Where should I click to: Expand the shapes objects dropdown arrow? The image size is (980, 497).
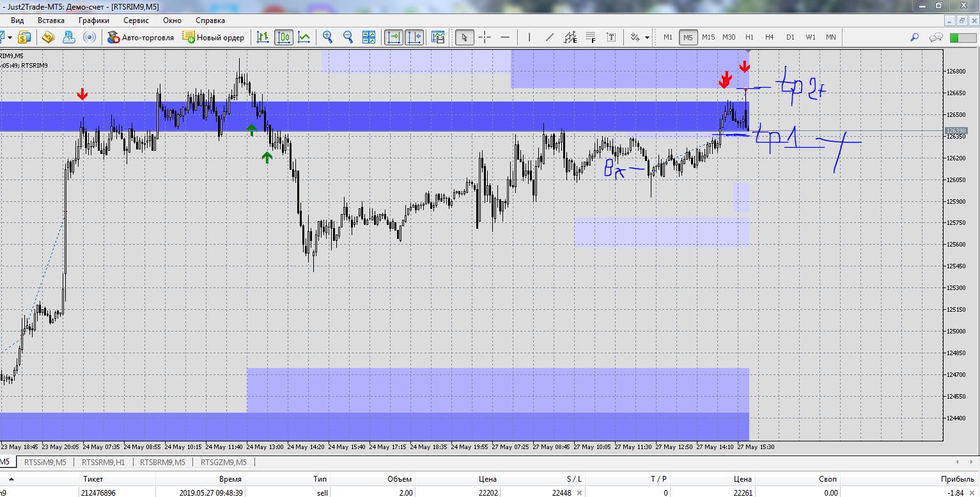point(647,37)
